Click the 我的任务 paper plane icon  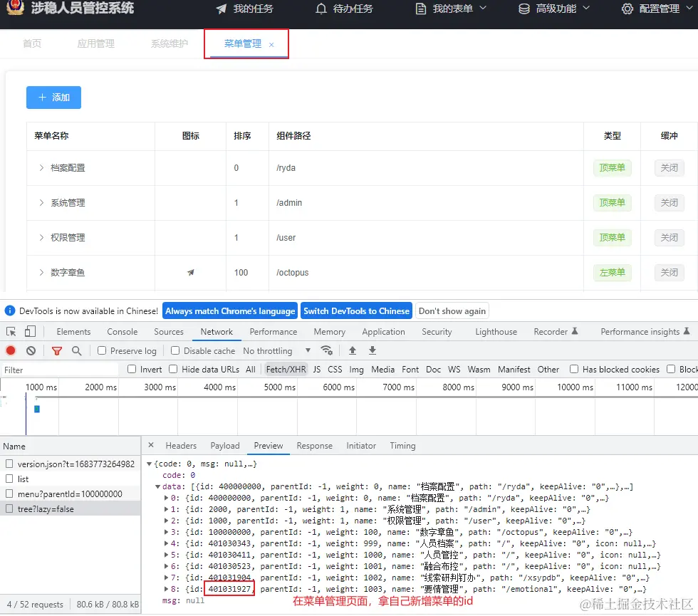pyautogui.click(x=222, y=9)
